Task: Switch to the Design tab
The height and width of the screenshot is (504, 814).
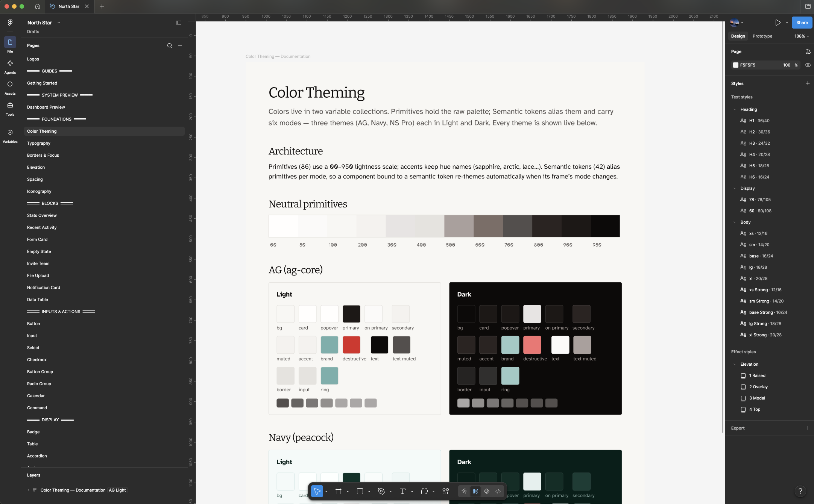Action: [738, 36]
